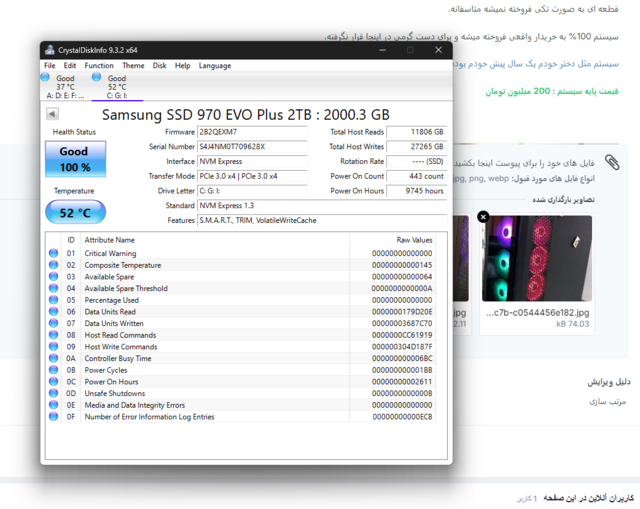640x509 pixels.
Task: Click the Samsung SSD 970 EVO Plus 2TB title
Action: pyautogui.click(x=246, y=115)
